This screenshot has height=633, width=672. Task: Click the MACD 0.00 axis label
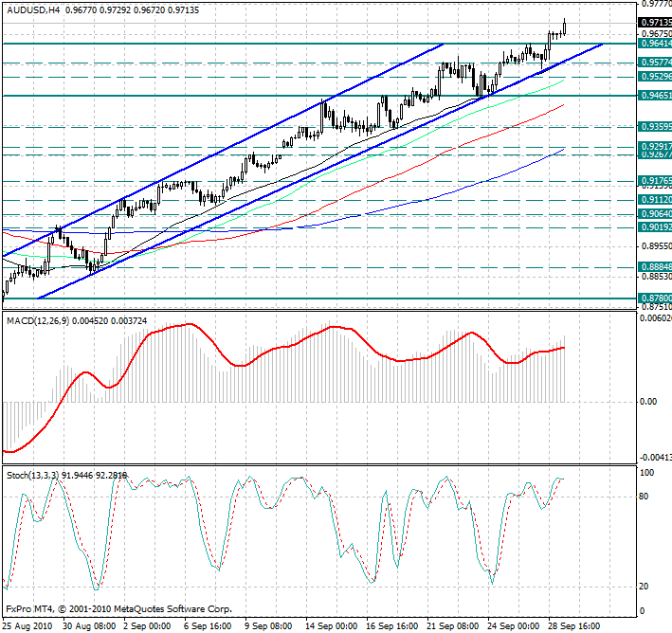(x=647, y=402)
